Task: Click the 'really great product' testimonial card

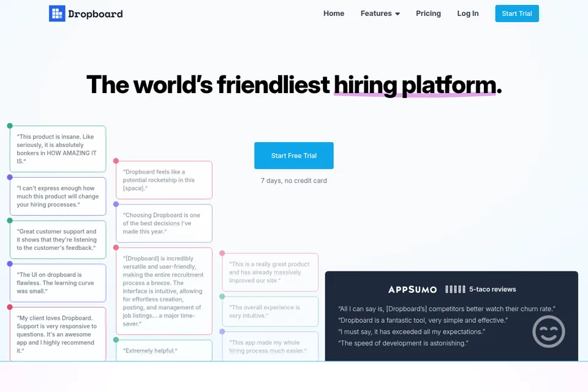Action: (x=270, y=273)
